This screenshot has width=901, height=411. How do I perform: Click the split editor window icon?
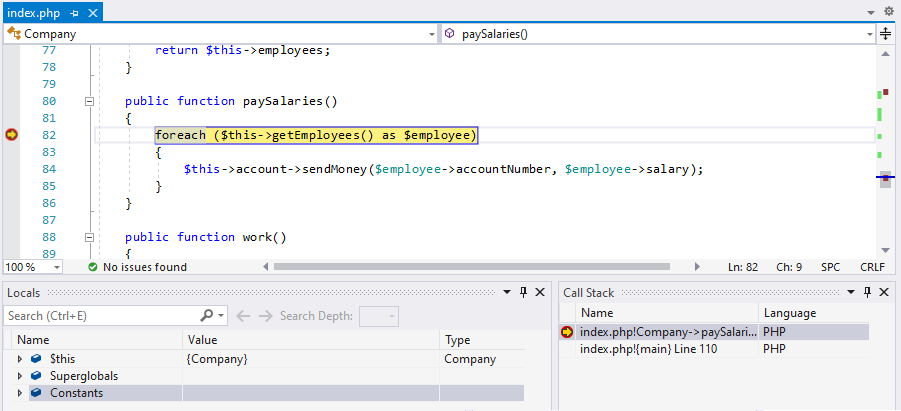pyautogui.click(x=885, y=34)
